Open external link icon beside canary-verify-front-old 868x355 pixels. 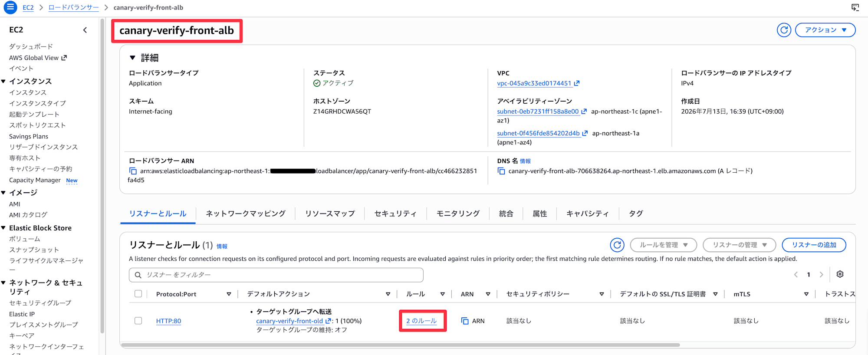pyautogui.click(x=328, y=321)
